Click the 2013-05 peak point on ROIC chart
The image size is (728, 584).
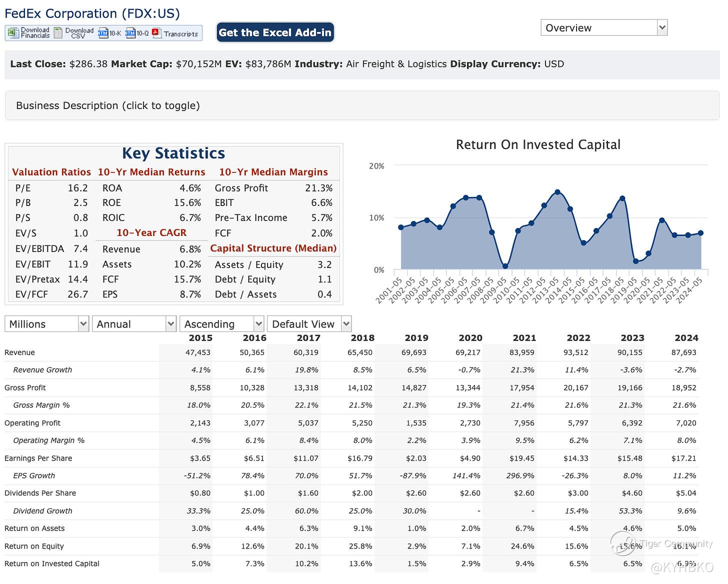click(x=557, y=192)
